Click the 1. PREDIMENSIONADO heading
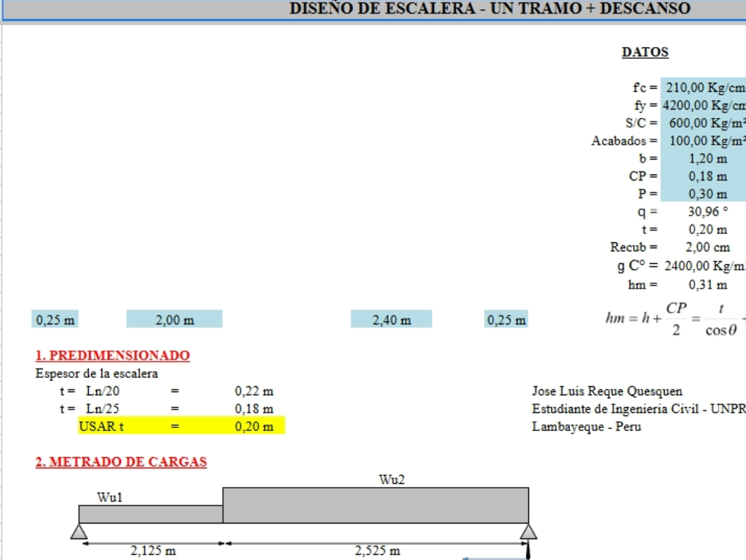The image size is (746, 560). click(x=113, y=356)
